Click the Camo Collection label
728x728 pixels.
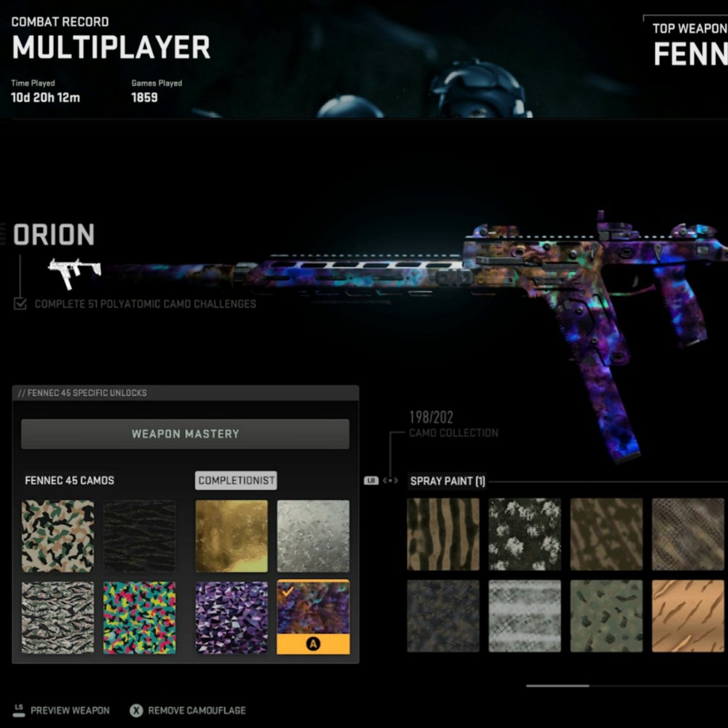point(453,433)
